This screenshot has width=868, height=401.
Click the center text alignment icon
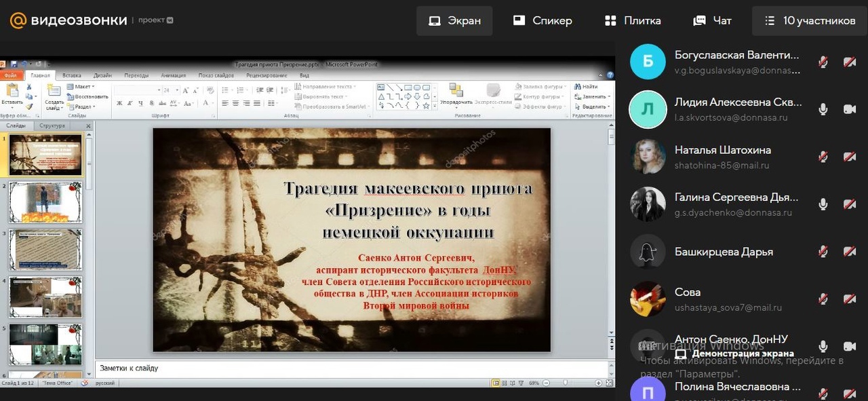point(236,104)
